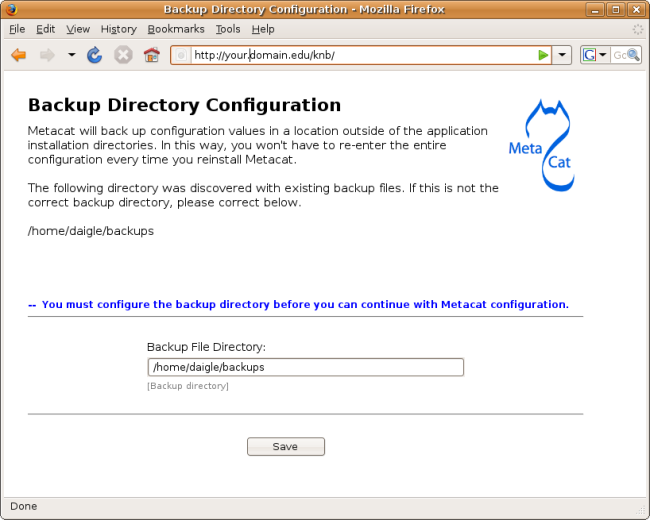Click the Google search box
The image size is (650, 520).
pyautogui.click(x=626, y=55)
